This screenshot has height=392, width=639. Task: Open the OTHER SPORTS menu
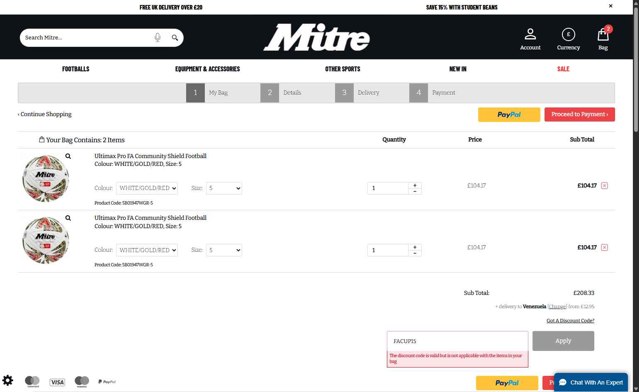[x=342, y=69]
